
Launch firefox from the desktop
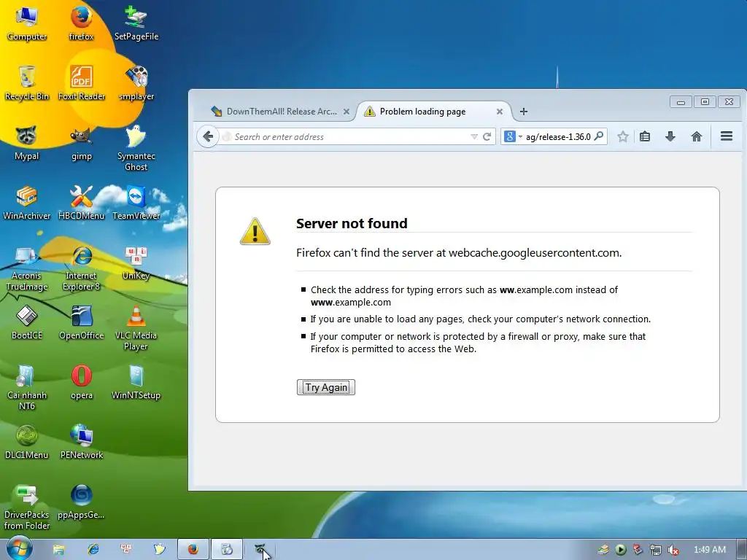tap(82, 23)
